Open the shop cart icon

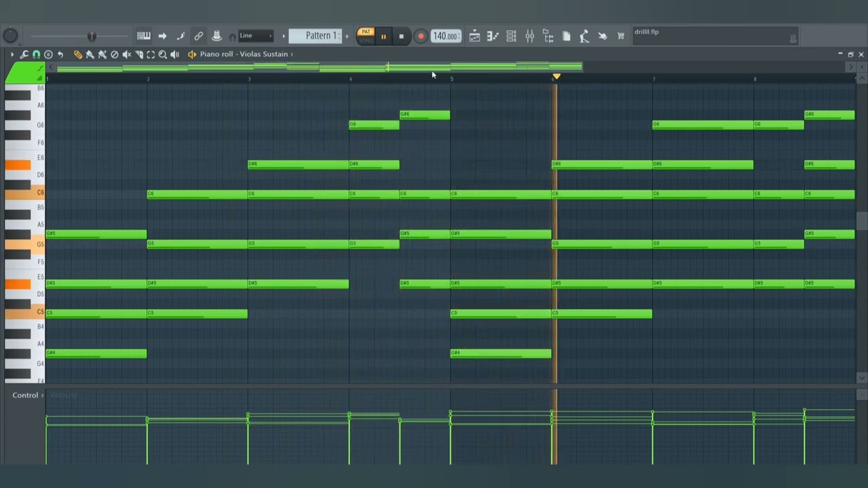(x=620, y=37)
